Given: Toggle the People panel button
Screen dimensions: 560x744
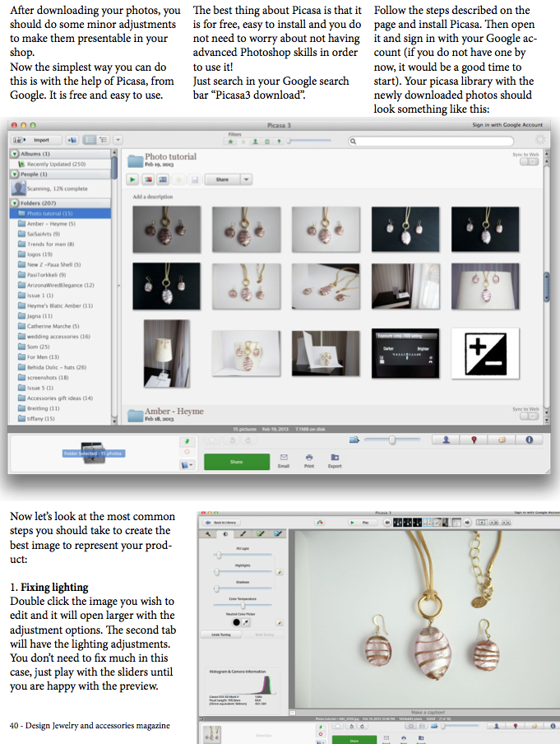Looking at the screenshot, I should coord(446,439).
